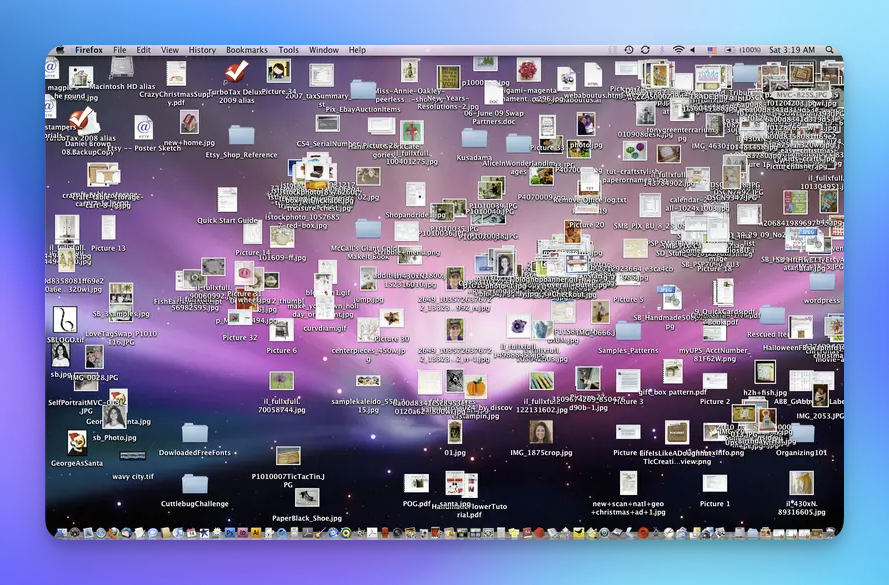889x585 pixels.
Task: Click the clock showing Sat 3:19 AM
Action: click(x=790, y=50)
